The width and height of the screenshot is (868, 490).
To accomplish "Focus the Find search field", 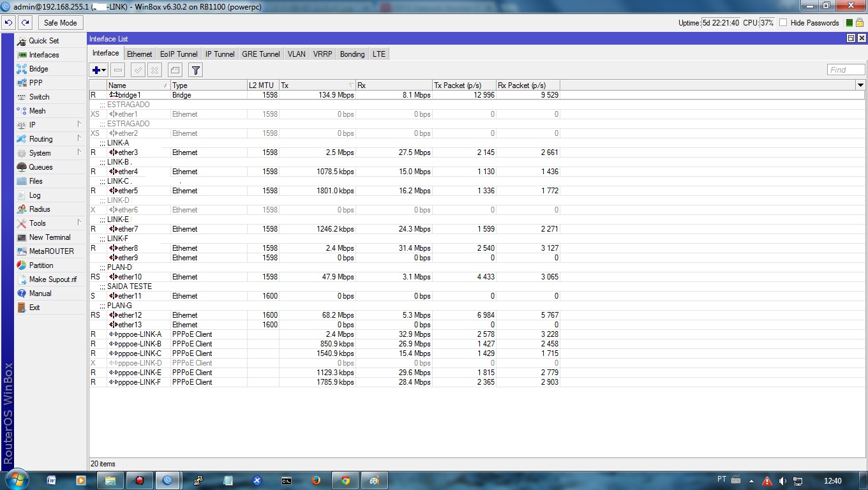I will coord(846,70).
